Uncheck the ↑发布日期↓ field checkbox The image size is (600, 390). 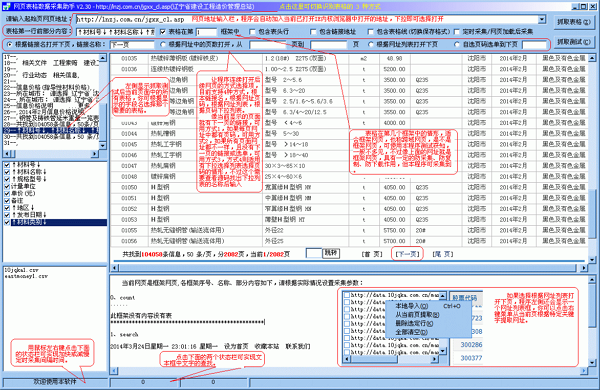pos(7,215)
